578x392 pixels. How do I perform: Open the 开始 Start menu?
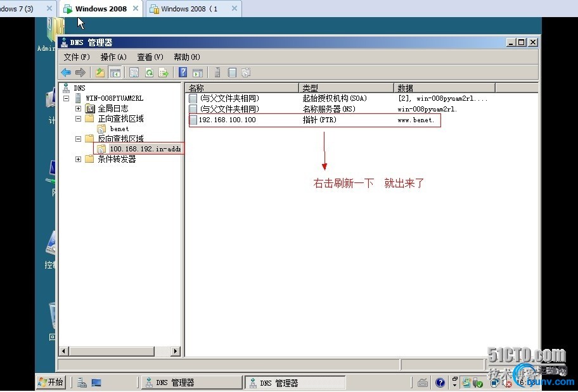[x=51, y=383]
